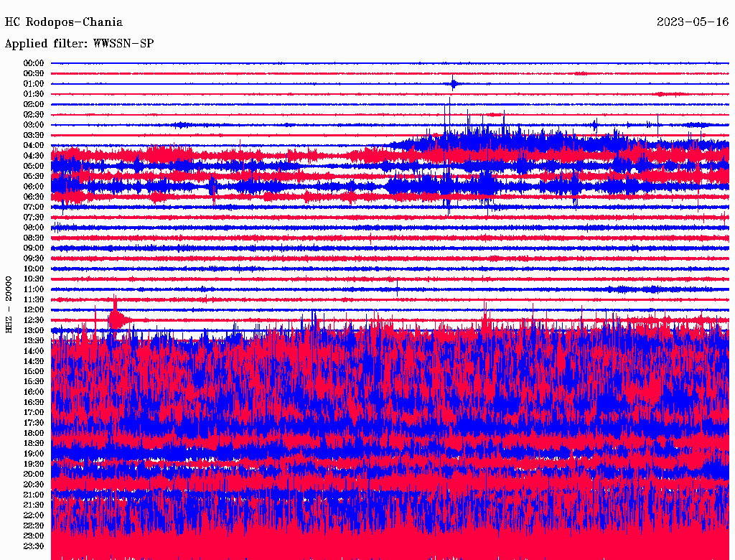Pick the 13:00 time label
The image size is (735, 560).
click(34, 330)
